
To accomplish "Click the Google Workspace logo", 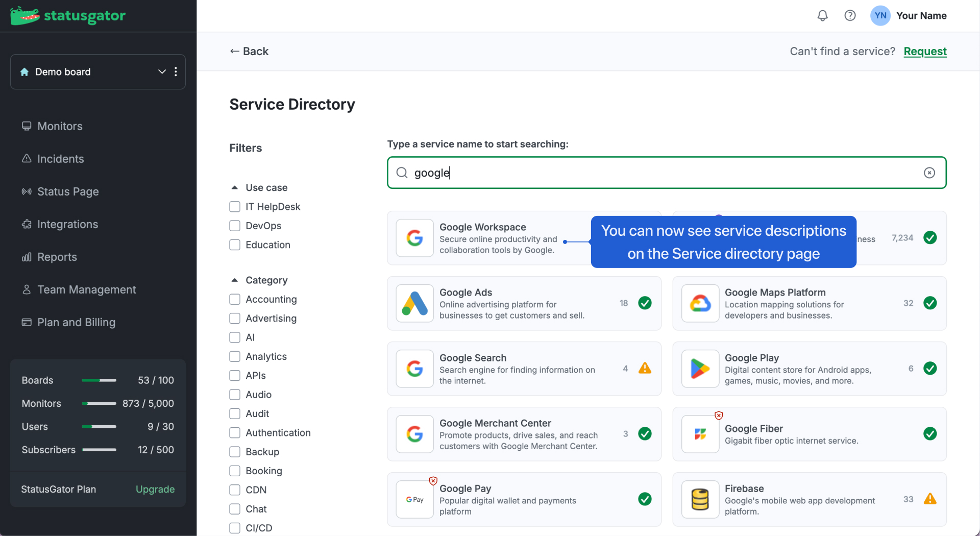I will (414, 238).
